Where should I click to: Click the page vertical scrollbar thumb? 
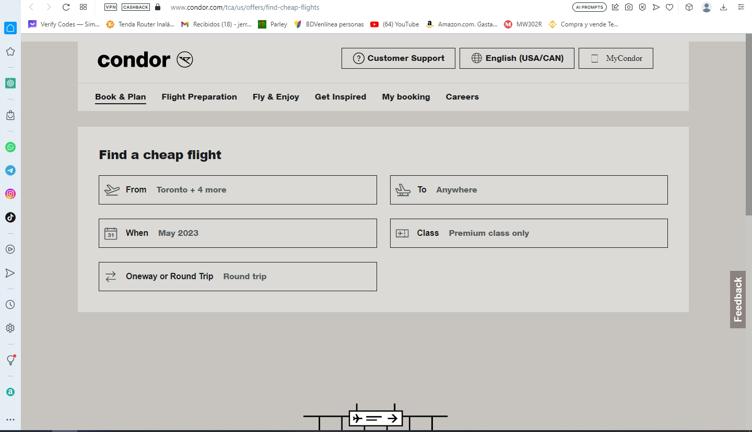748,125
